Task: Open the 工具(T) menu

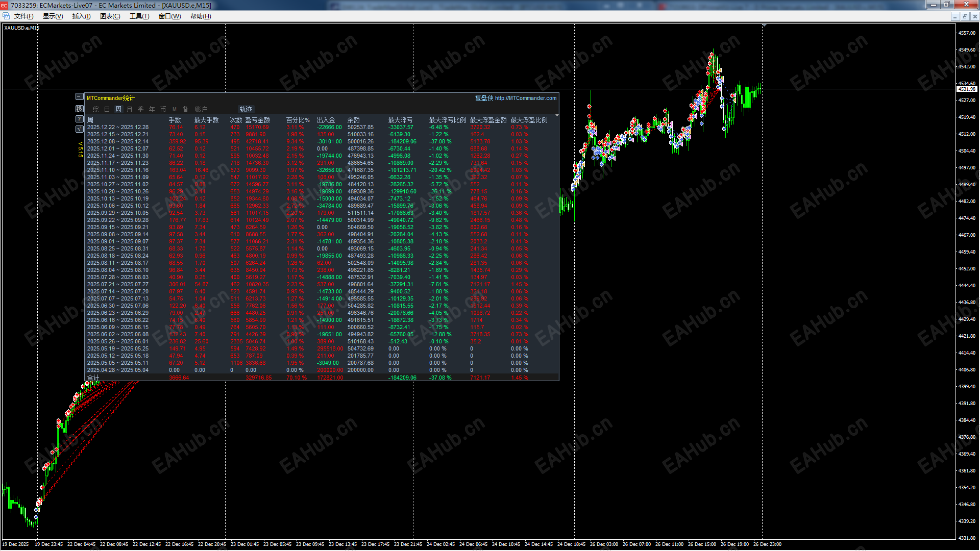Action: pyautogui.click(x=139, y=16)
